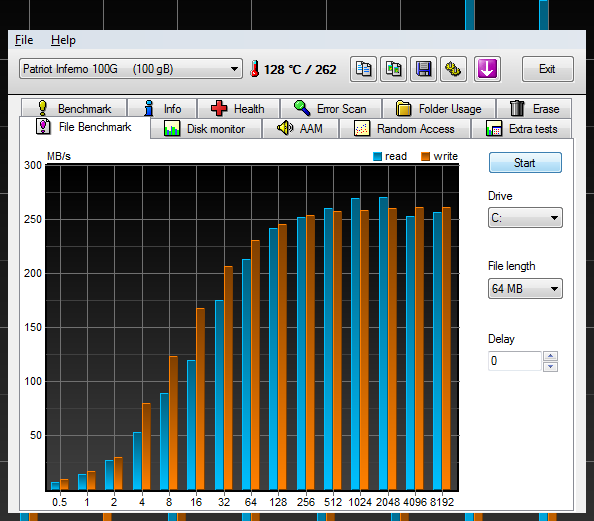Viewport: 594px width, 521px height.
Task: Click the purple download arrow icon
Action: (487, 69)
